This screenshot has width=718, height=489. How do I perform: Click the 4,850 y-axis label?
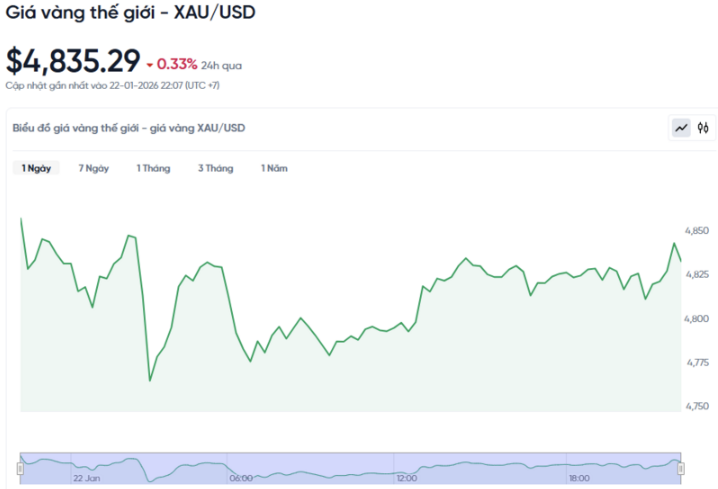[696, 231]
